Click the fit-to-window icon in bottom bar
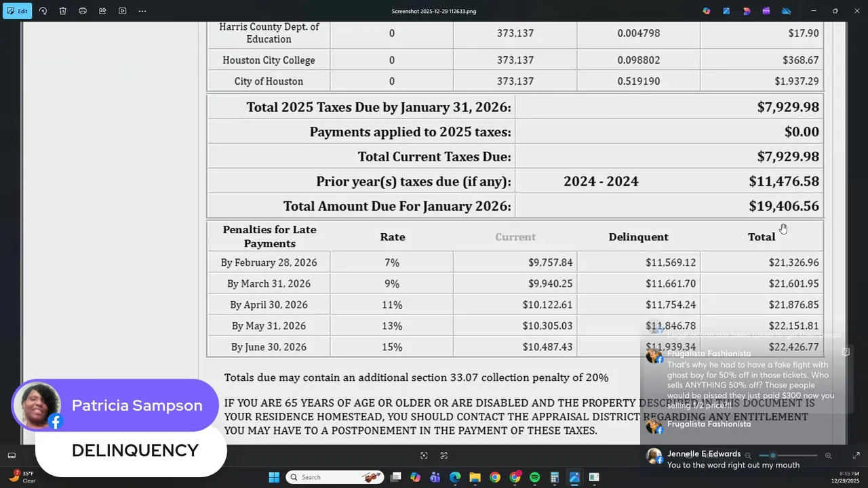Image resolution: width=868 pixels, height=488 pixels. pyautogui.click(x=424, y=455)
